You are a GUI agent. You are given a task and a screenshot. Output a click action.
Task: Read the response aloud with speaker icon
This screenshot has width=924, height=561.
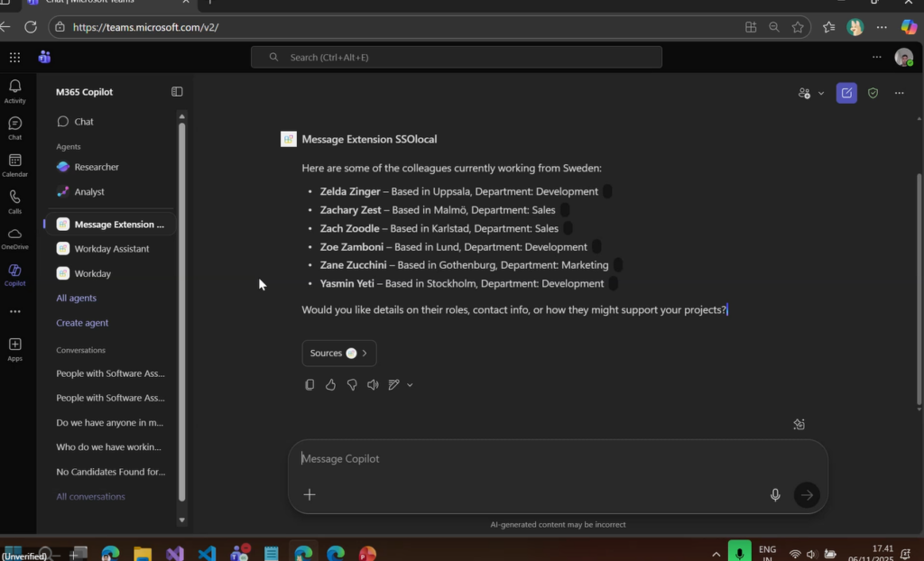pos(373,385)
